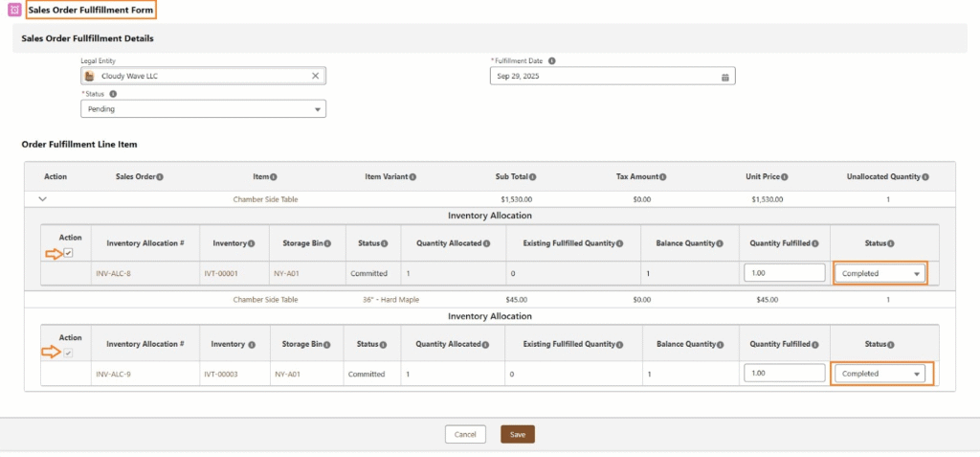980x457 pixels.
Task: Open Completed status dropdown for INV-ALC-9
Action: (881, 374)
